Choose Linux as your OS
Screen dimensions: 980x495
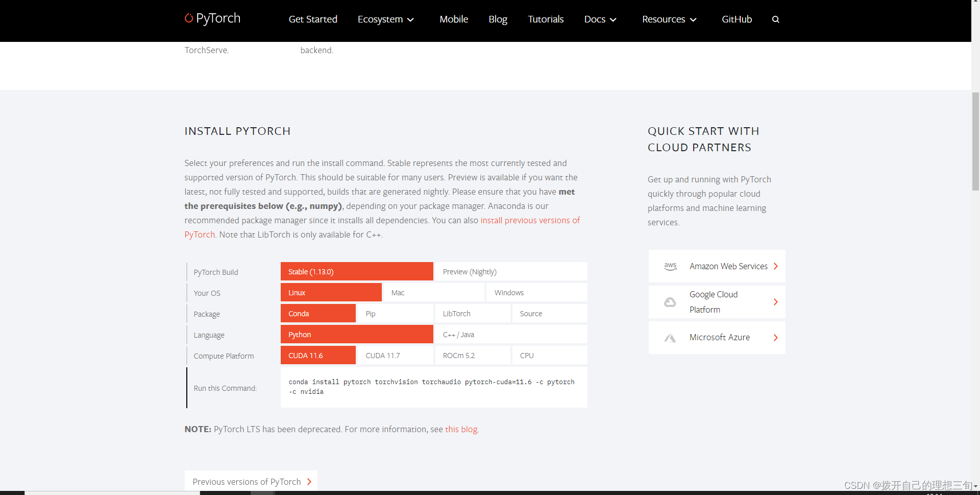coord(331,293)
